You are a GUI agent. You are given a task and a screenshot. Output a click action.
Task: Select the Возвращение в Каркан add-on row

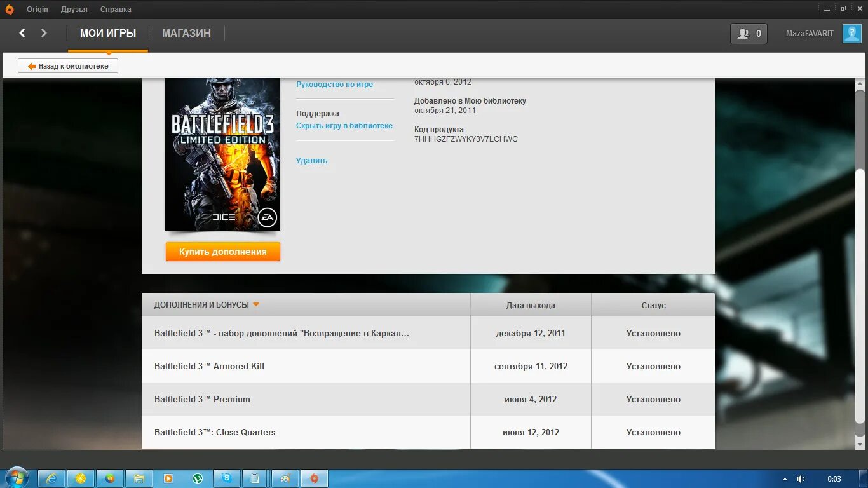(x=428, y=333)
